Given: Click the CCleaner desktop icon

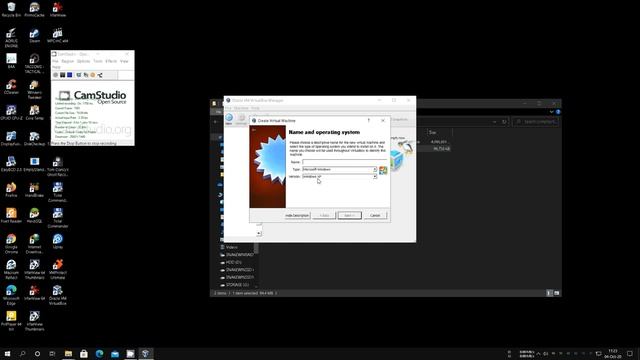Looking at the screenshot, I should 11,87.
